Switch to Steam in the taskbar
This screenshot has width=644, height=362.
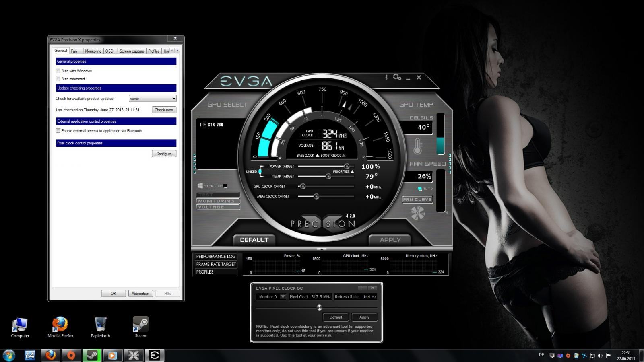(92, 355)
